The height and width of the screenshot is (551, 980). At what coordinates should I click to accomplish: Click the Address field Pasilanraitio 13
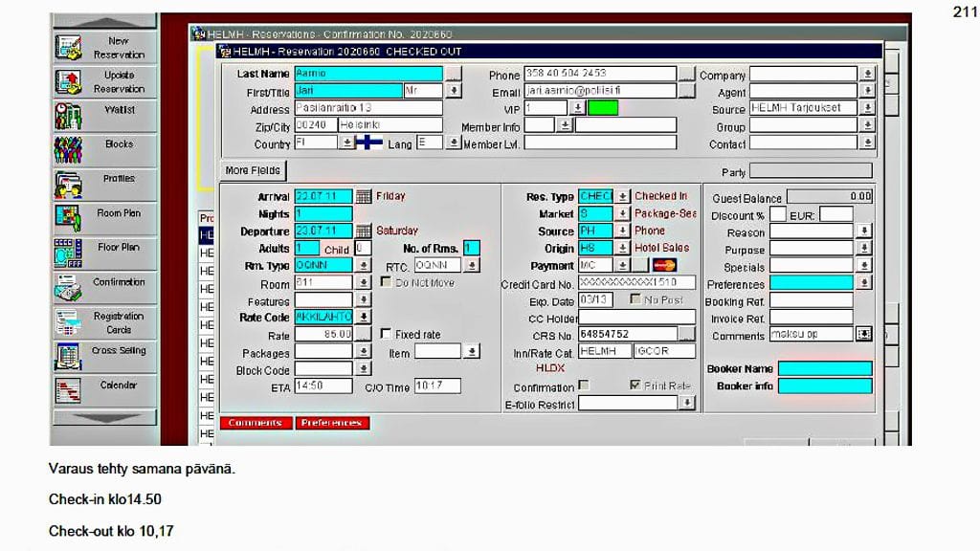[x=368, y=108]
